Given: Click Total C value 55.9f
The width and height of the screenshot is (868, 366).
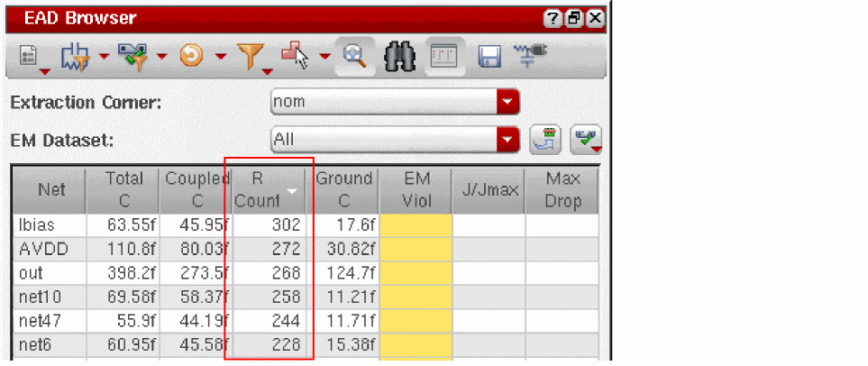Looking at the screenshot, I should point(137,322).
